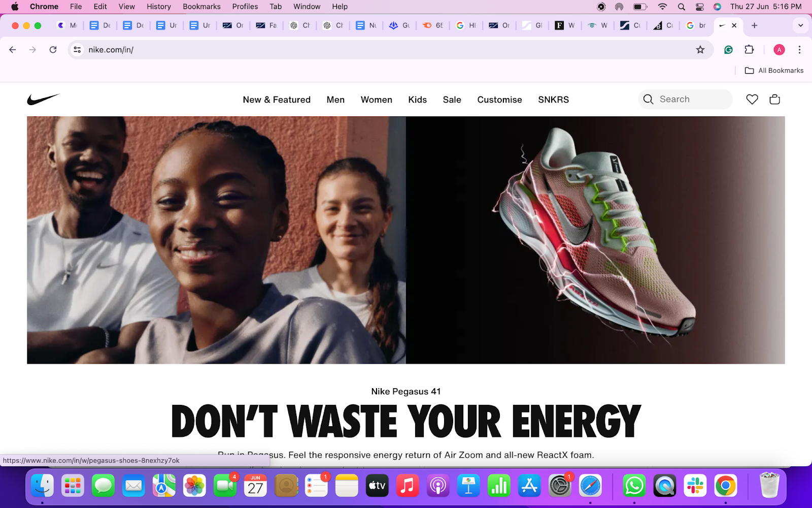Screen dimensions: 812x508
Task: Switch to the Fa tab
Action: click(x=266, y=25)
